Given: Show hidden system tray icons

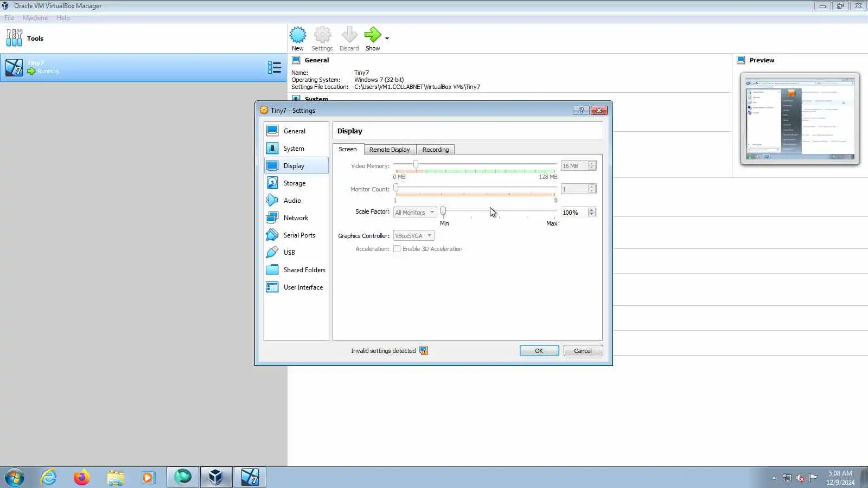Looking at the screenshot, I should pyautogui.click(x=774, y=478).
